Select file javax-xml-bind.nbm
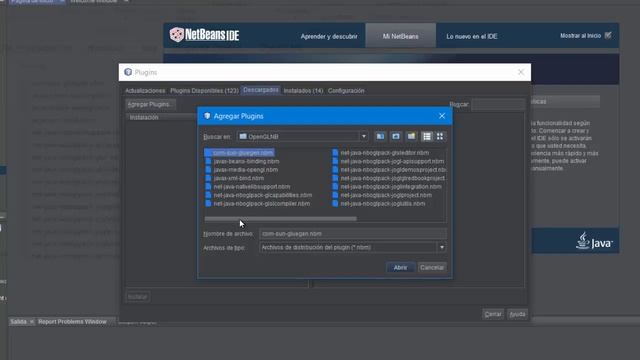The image size is (640, 360). point(239,178)
